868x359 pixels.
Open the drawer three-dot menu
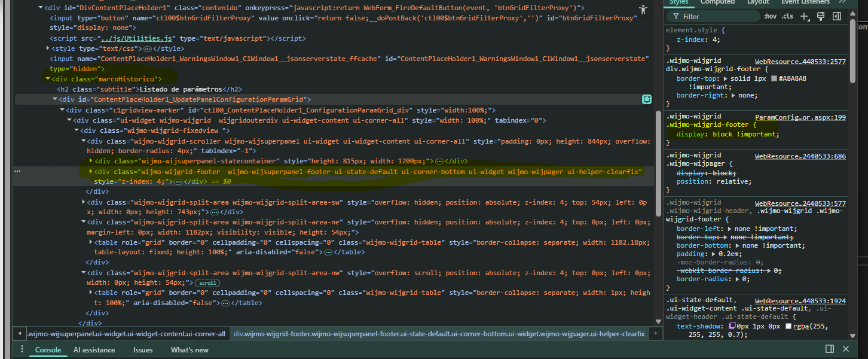pyautogui.click(x=22, y=349)
